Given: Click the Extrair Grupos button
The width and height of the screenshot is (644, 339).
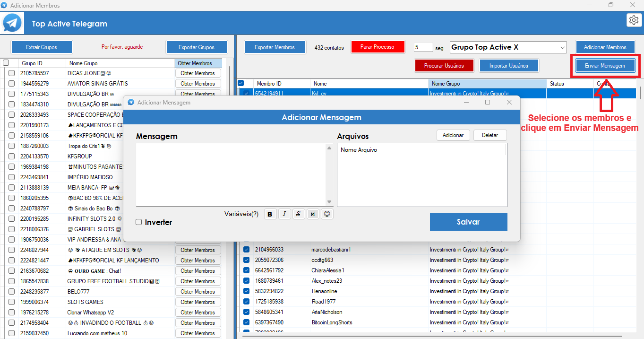Looking at the screenshot, I should point(42,47).
